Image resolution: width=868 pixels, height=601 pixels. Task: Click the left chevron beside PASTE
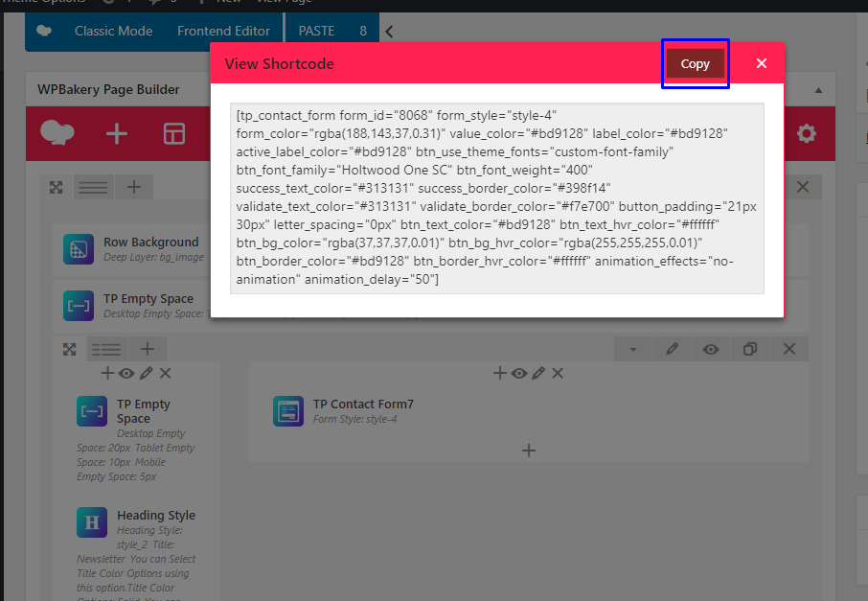(x=389, y=32)
